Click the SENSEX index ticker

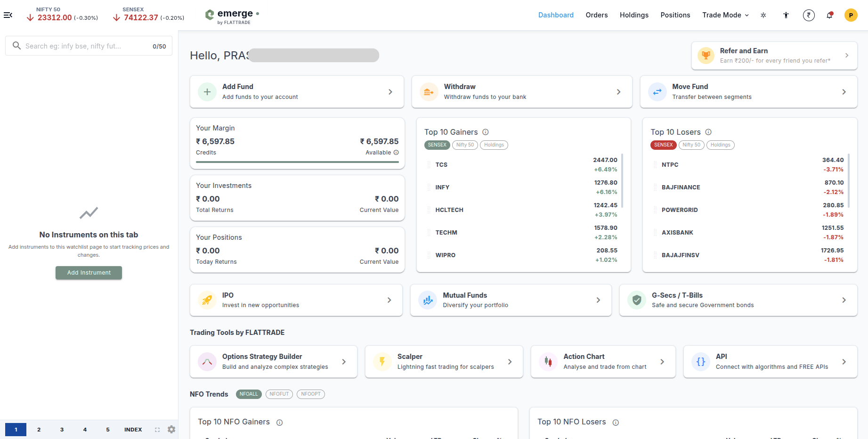pos(148,14)
